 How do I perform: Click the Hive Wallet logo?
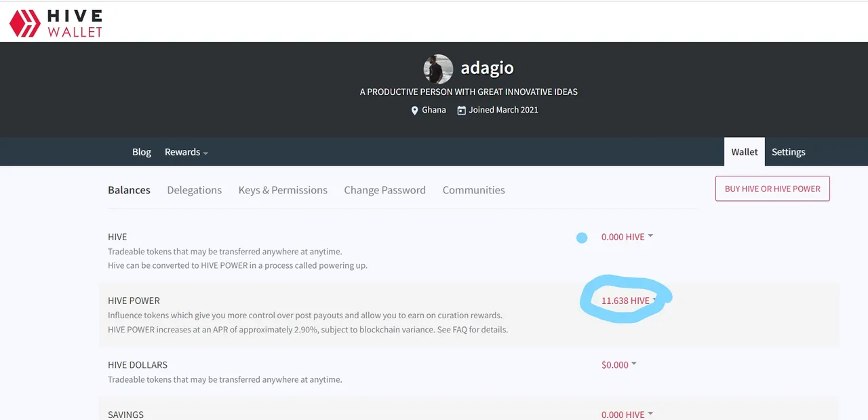point(55,23)
